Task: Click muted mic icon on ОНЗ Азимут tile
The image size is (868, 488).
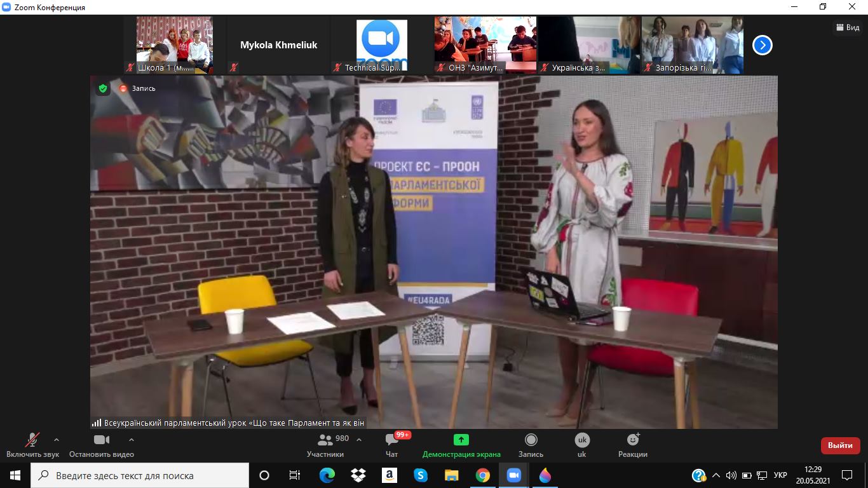Action: point(441,67)
